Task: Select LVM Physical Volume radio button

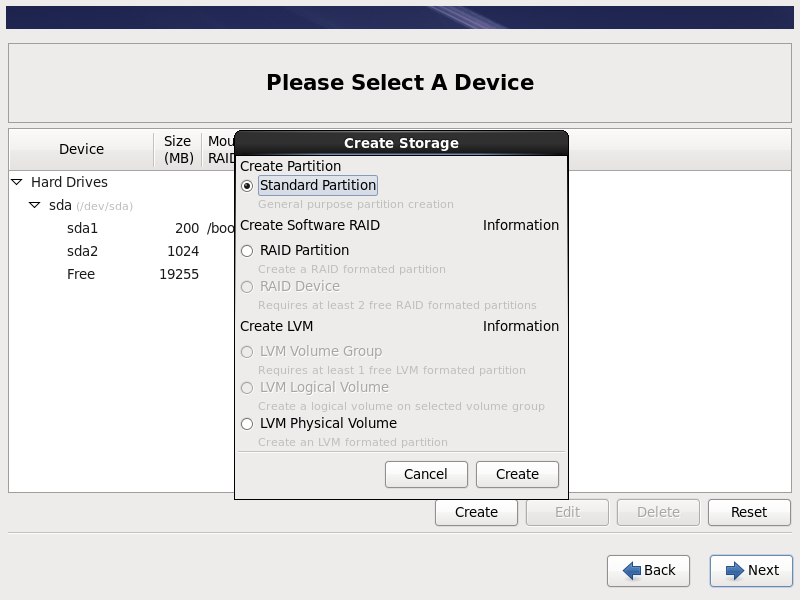Action: [x=247, y=424]
